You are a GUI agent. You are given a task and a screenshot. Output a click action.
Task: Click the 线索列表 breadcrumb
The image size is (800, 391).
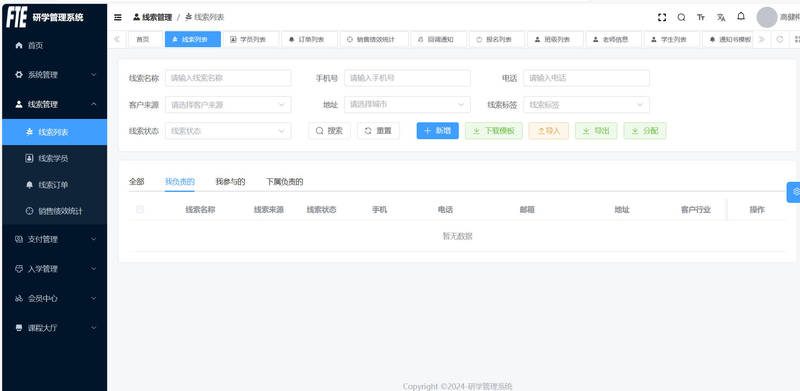205,17
